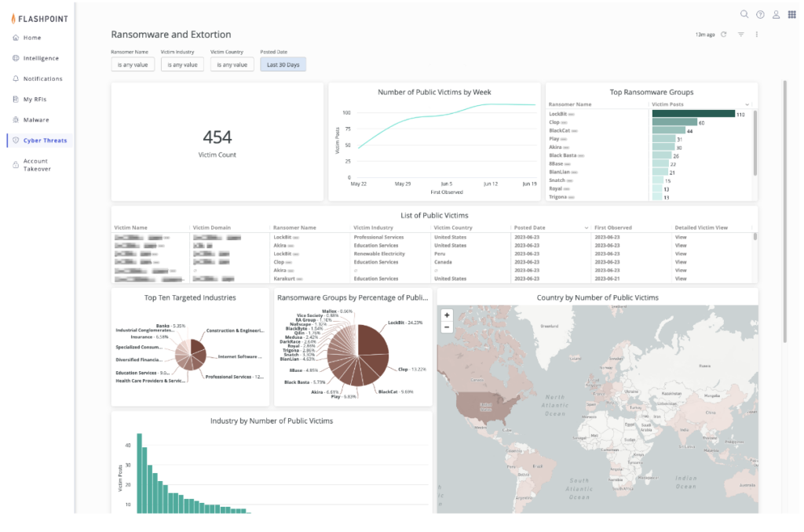Open the Intelligence section
Viewport: 804px width, 532px height.
coord(41,58)
